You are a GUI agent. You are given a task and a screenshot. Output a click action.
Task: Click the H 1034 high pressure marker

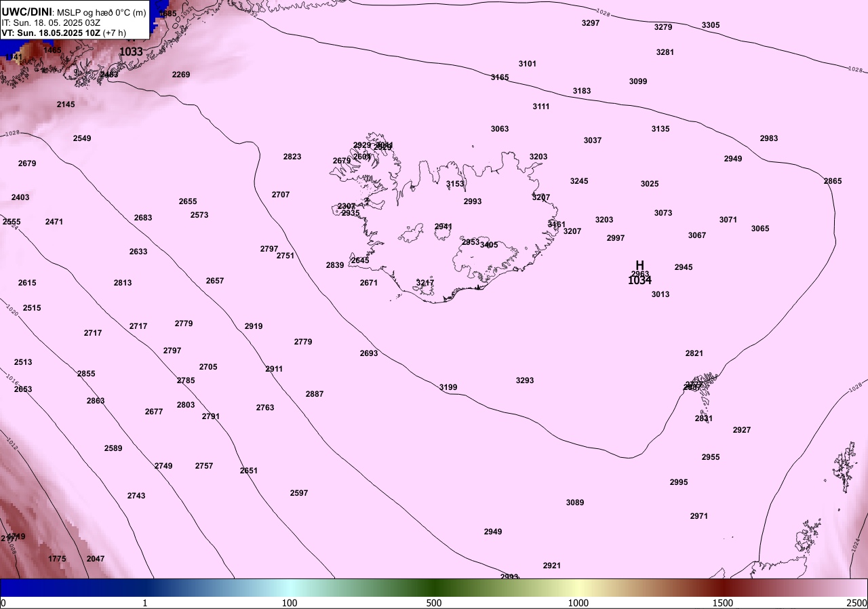[639, 273]
